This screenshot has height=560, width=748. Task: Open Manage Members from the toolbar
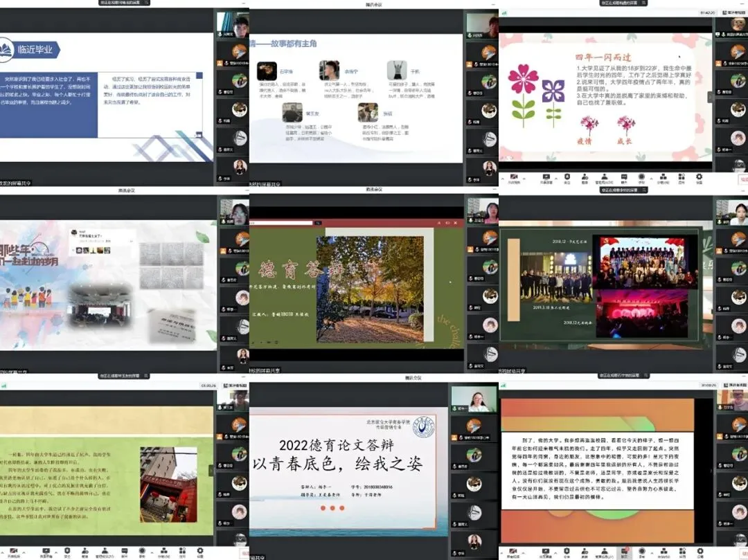click(105, 550)
